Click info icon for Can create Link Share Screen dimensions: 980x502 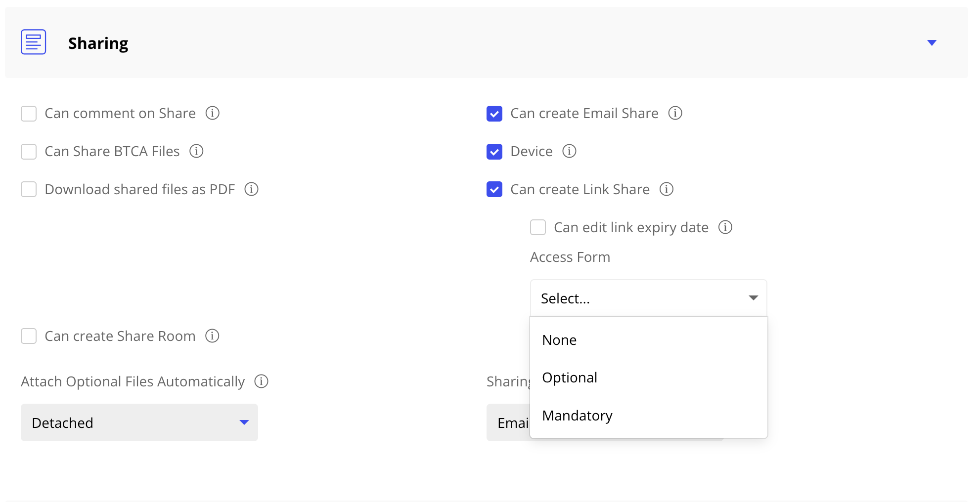666,189
